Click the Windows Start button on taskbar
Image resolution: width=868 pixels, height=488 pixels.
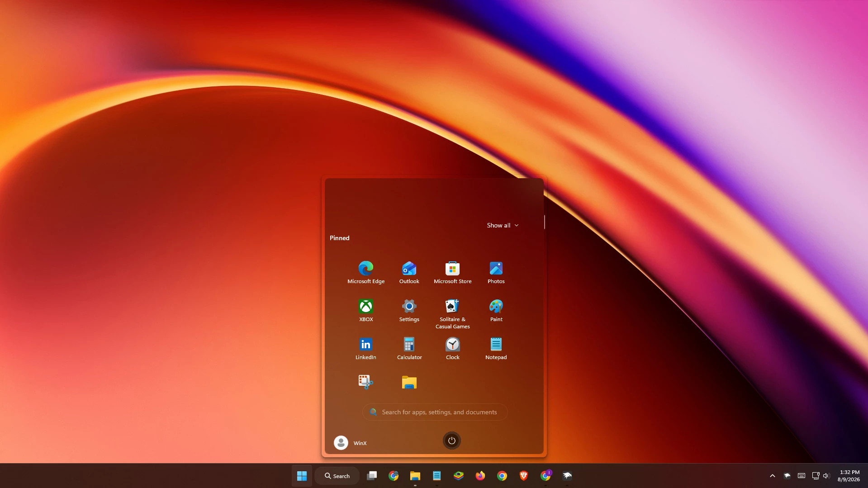point(302,476)
